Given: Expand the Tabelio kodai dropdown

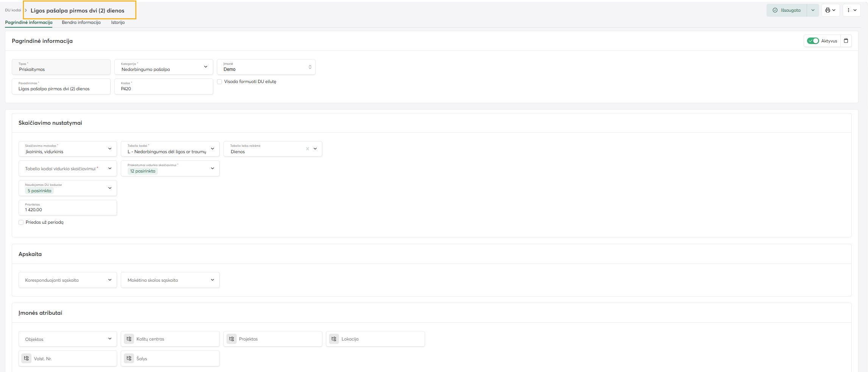Looking at the screenshot, I should tap(170, 149).
